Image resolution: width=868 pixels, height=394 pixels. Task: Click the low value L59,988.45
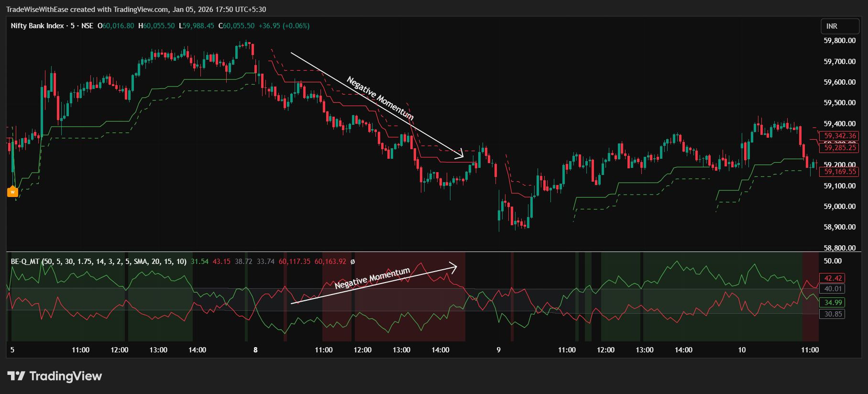197,26
